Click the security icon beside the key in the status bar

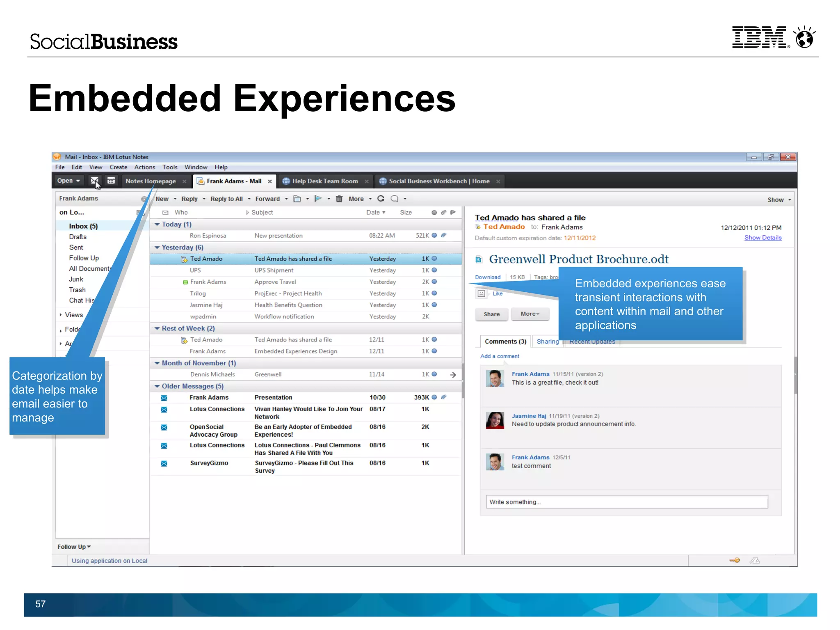pyautogui.click(x=755, y=561)
